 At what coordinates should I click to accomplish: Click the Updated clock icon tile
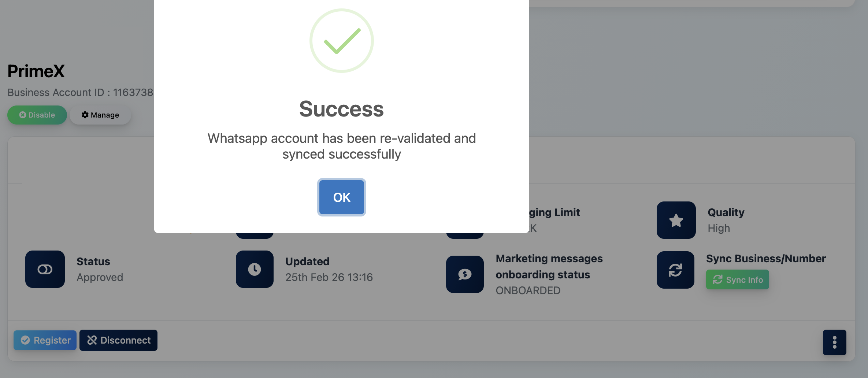(255, 269)
